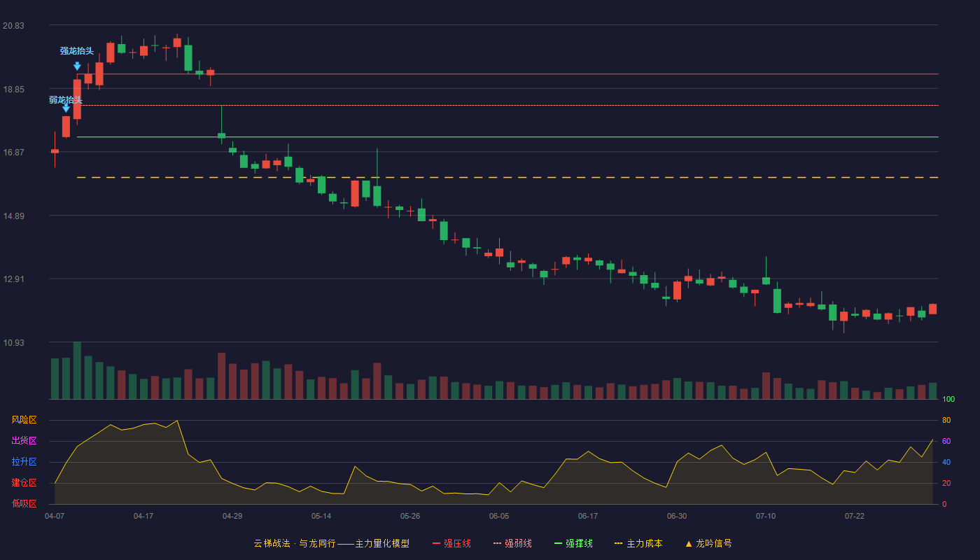Image resolution: width=980 pixels, height=560 pixels.
Task: Click the 04-07 date axis label
Action: pos(55,516)
